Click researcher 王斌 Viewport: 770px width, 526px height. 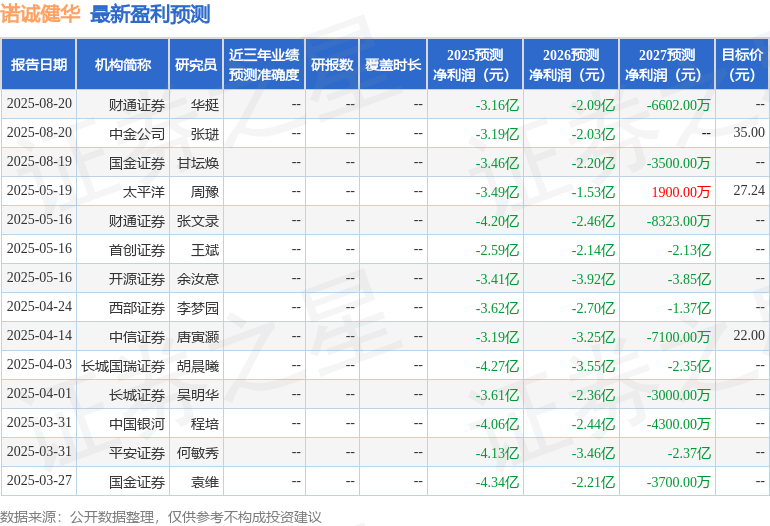coord(205,250)
